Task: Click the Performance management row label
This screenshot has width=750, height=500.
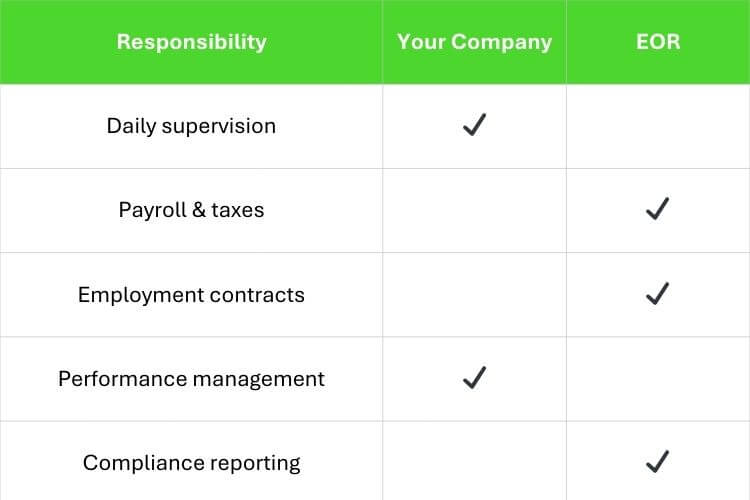Action: [x=191, y=379]
